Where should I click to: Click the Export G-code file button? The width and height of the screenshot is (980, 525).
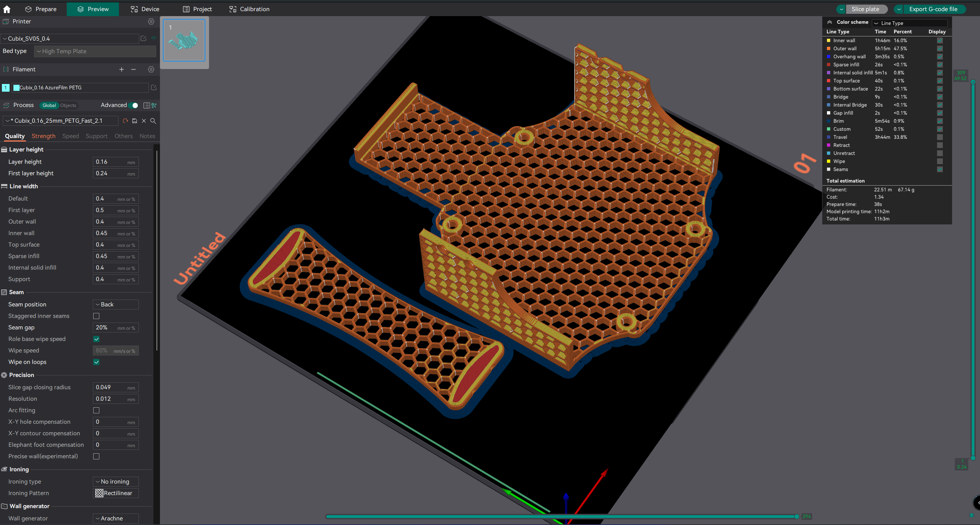click(933, 9)
